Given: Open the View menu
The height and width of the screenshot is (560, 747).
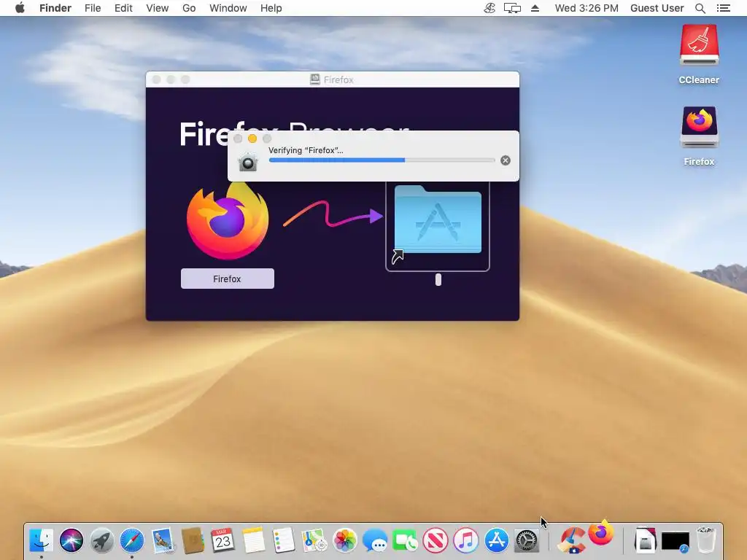Looking at the screenshot, I should coord(158,8).
